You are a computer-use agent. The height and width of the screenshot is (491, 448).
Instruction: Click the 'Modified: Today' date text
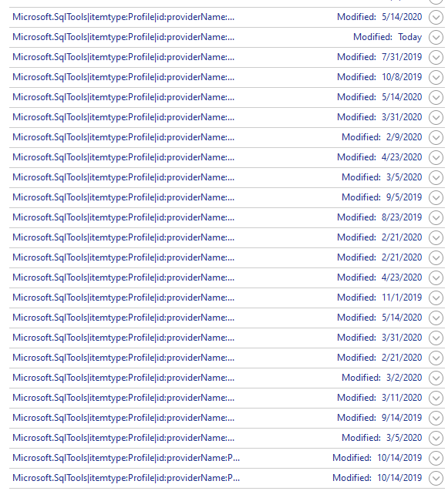(x=388, y=37)
